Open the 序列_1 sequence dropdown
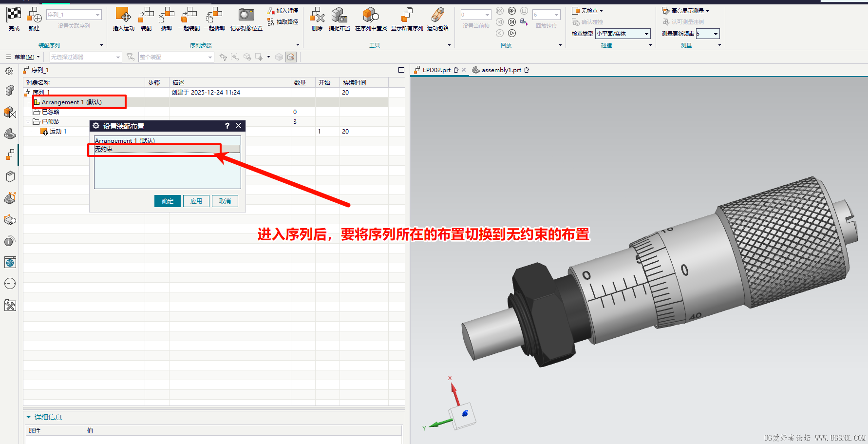The width and height of the screenshot is (868, 444). point(74,15)
